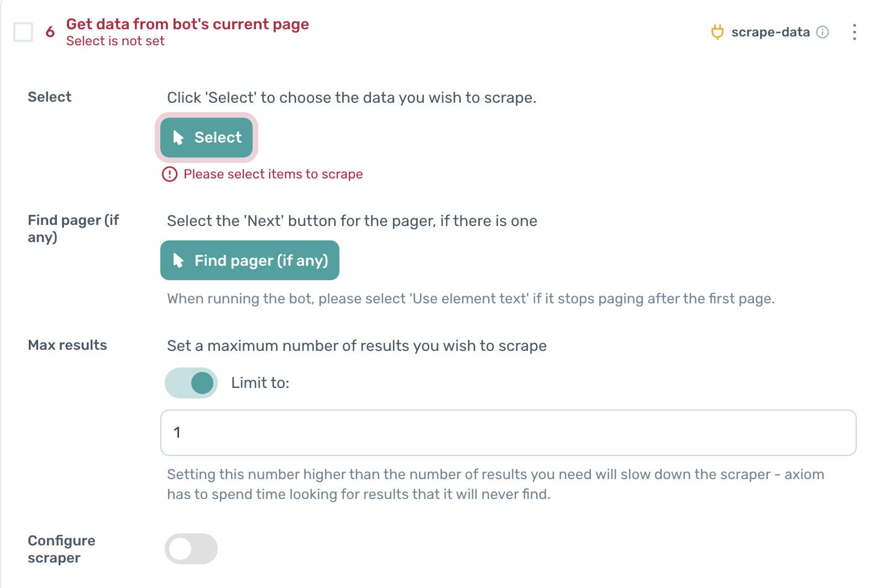Enable the Configure scraper toggle

pyautogui.click(x=191, y=549)
